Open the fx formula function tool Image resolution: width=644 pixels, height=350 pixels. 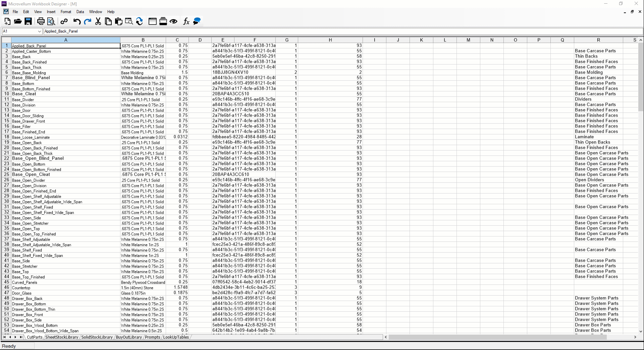tap(186, 21)
